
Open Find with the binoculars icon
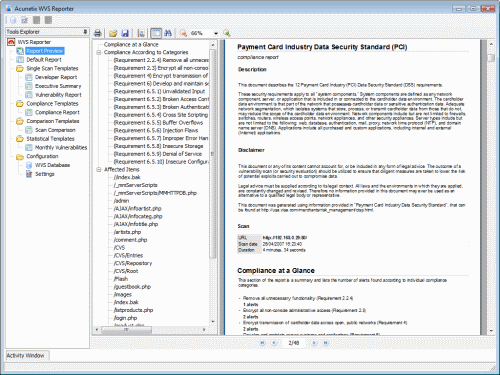(x=168, y=33)
